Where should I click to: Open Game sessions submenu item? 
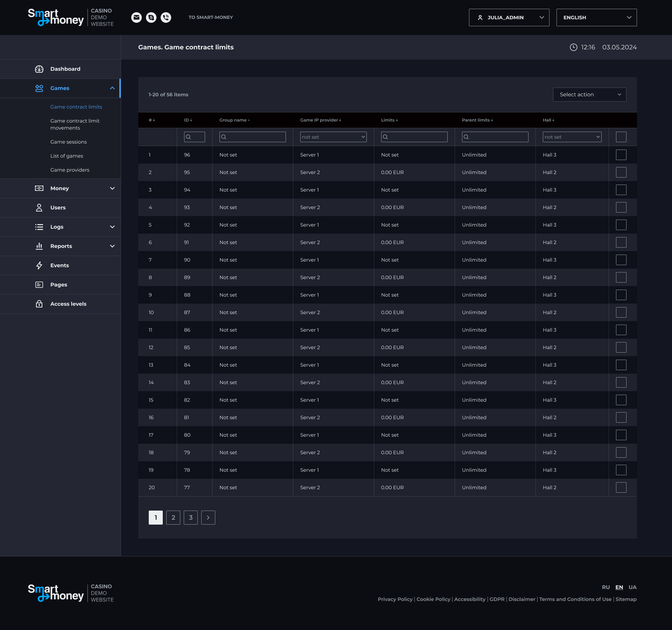tap(69, 142)
